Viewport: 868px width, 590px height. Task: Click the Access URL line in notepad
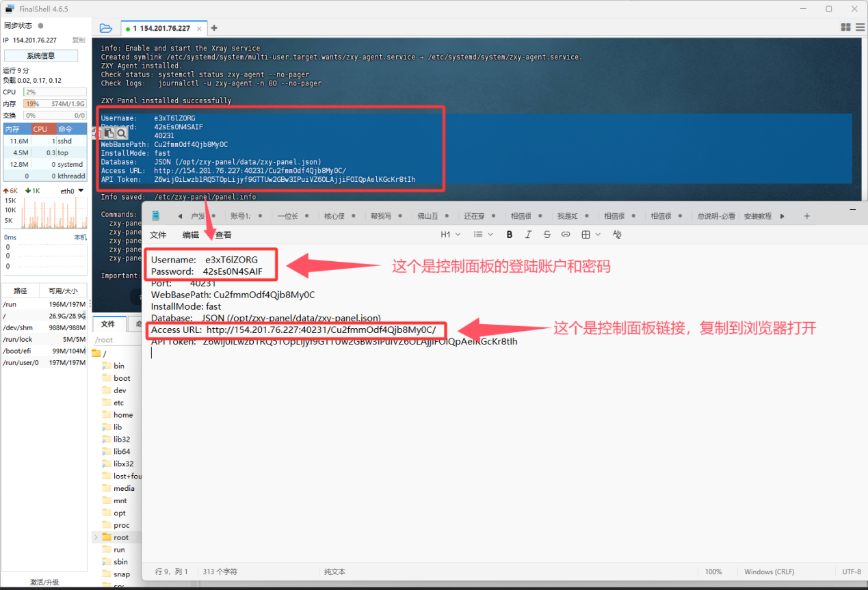[x=293, y=330]
